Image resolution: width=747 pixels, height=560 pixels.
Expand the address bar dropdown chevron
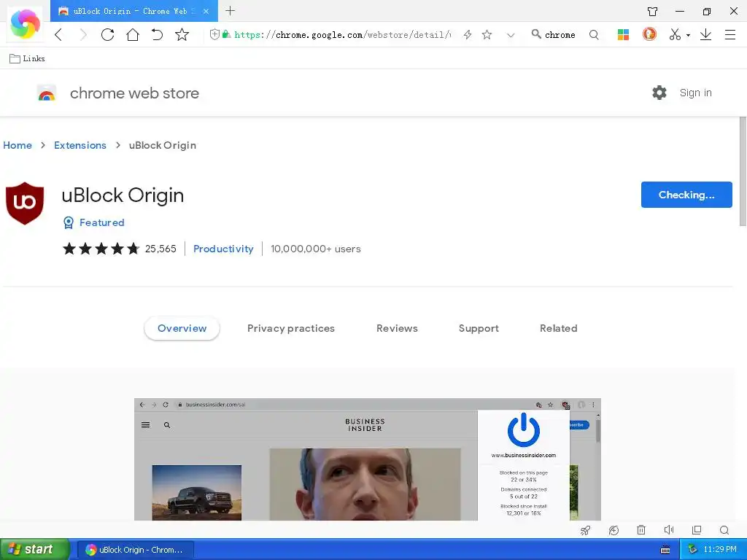[x=511, y=35]
